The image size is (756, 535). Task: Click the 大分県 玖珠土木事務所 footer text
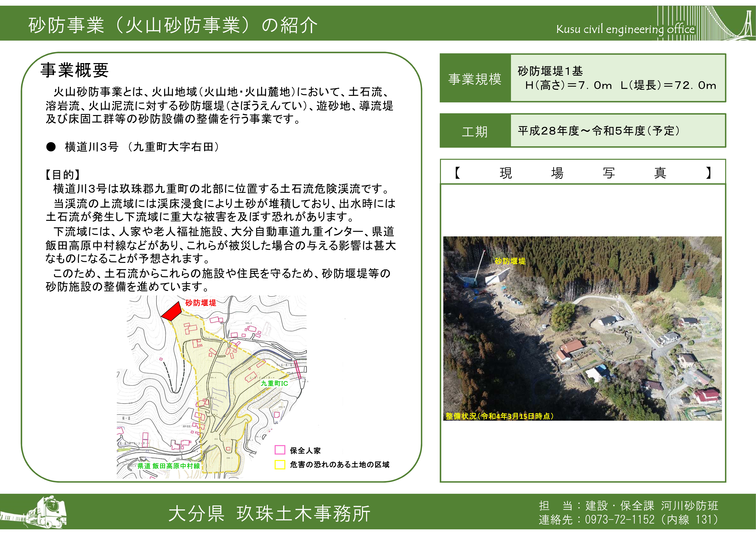(x=269, y=514)
